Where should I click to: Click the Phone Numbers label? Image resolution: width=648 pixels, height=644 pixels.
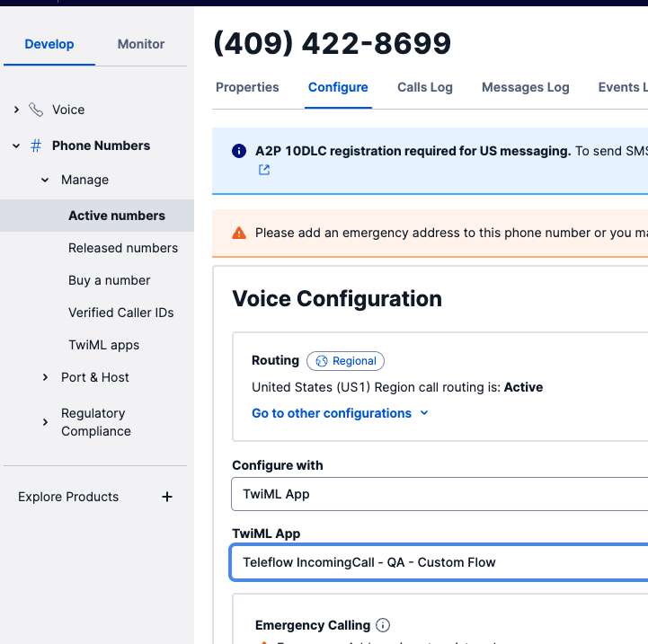tap(101, 146)
